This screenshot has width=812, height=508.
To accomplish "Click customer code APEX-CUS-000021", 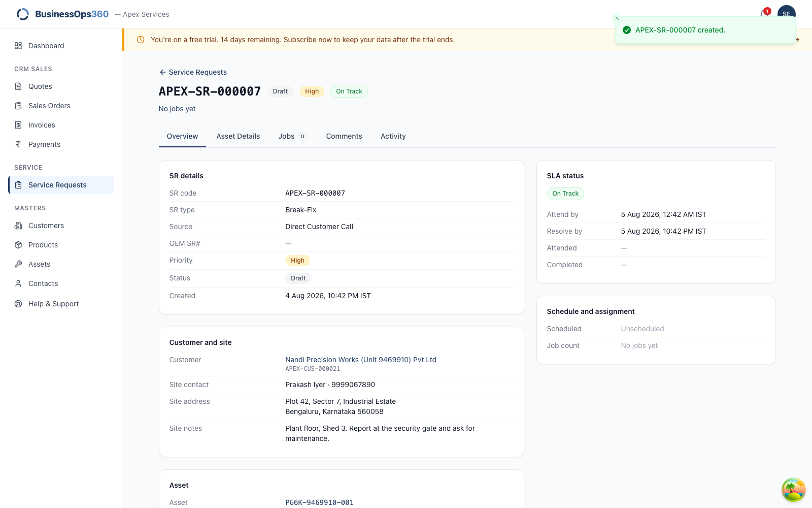I will (x=313, y=369).
